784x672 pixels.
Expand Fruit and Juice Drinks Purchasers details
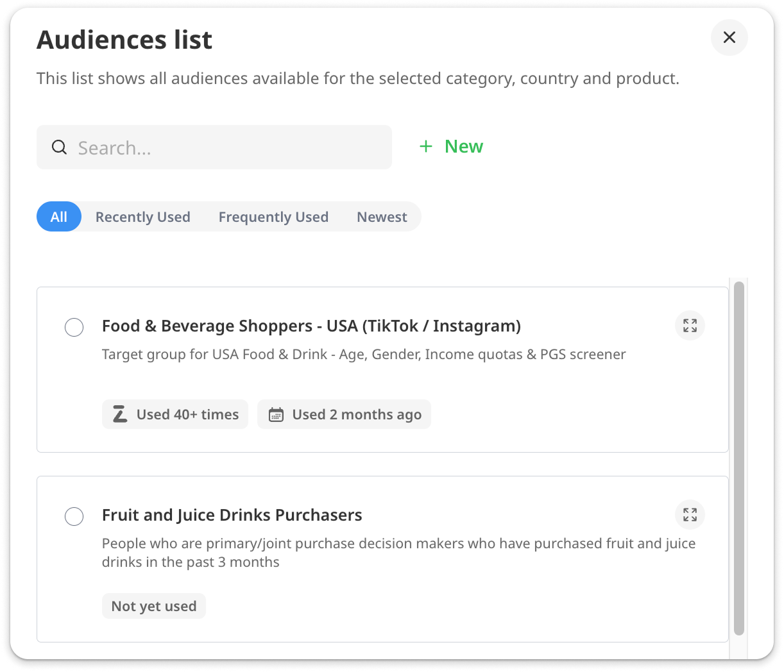690,515
